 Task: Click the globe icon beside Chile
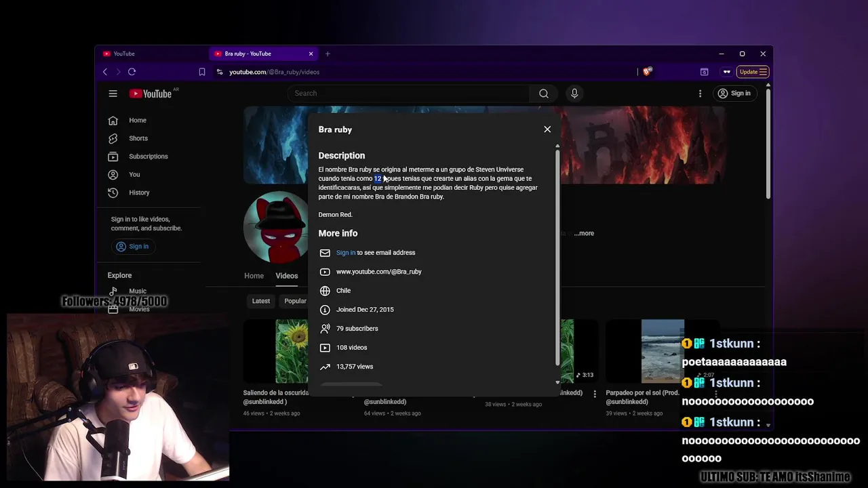(325, 291)
